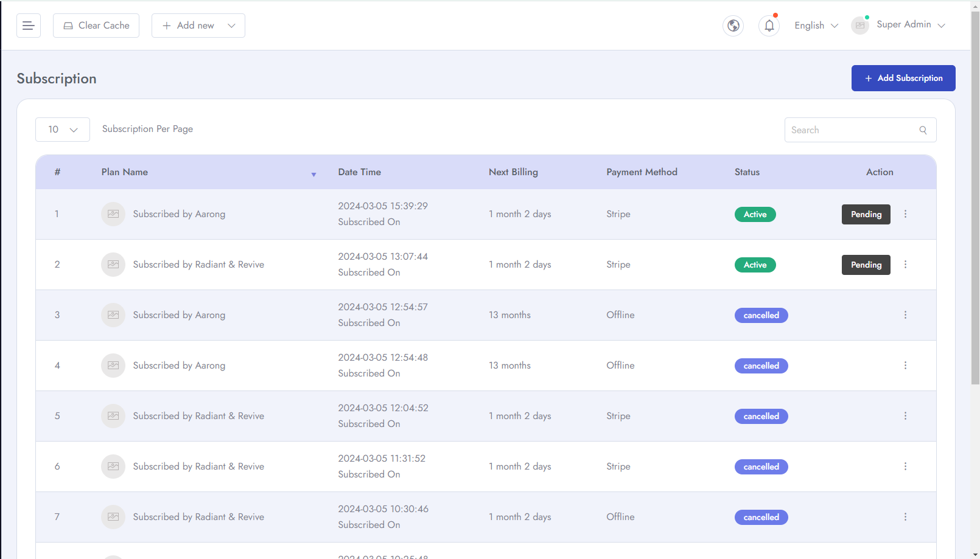Open the three-dot menu for row 7

click(x=905, y=517)
